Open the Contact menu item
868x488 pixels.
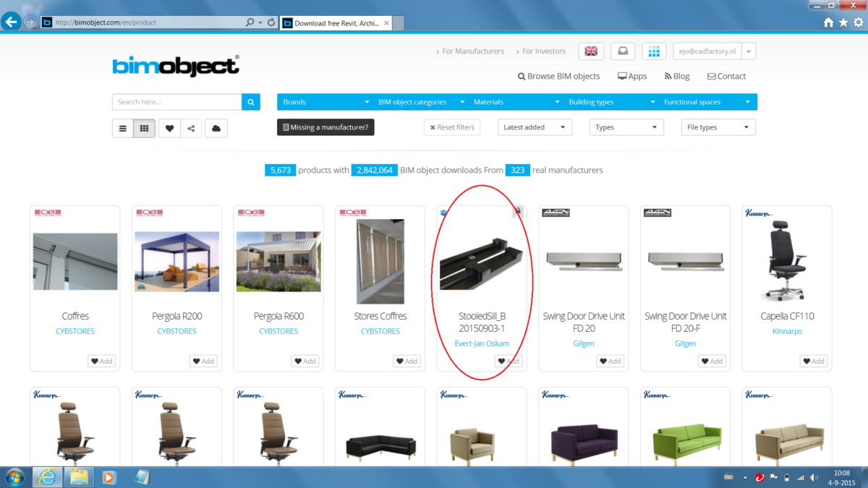[726, 76]
